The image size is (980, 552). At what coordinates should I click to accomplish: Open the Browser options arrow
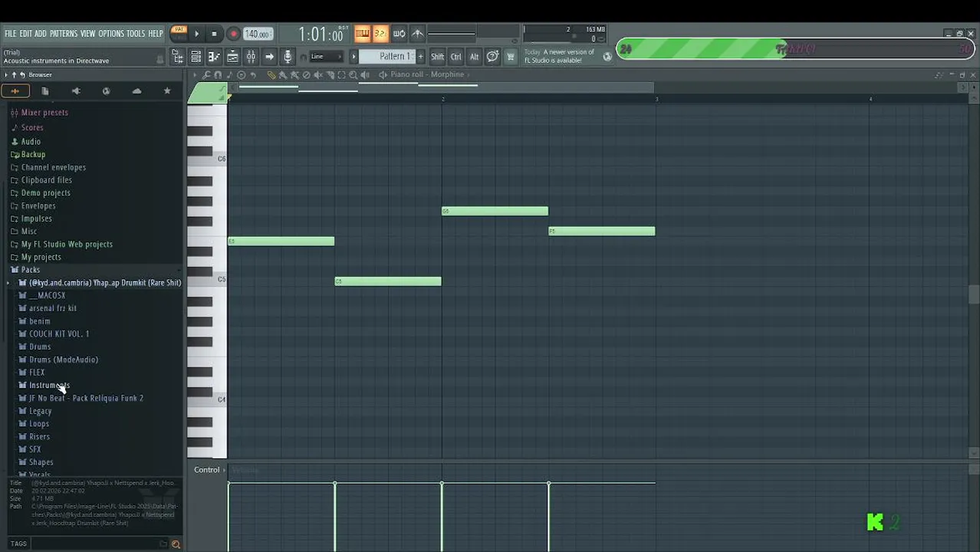6,75
